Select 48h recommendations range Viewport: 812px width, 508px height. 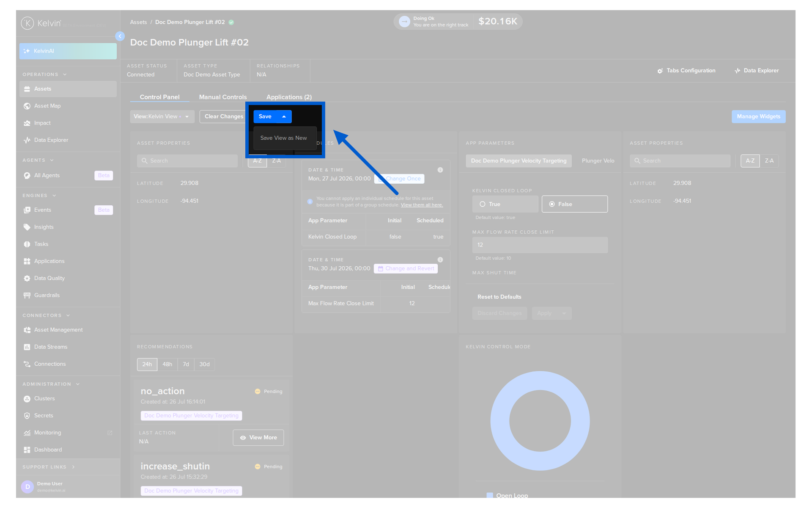[167, 364]
